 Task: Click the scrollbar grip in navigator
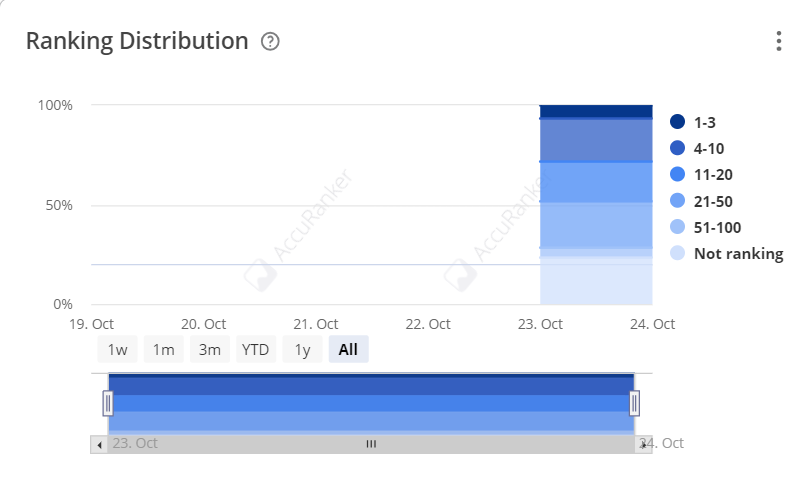[x=371, y=444]
